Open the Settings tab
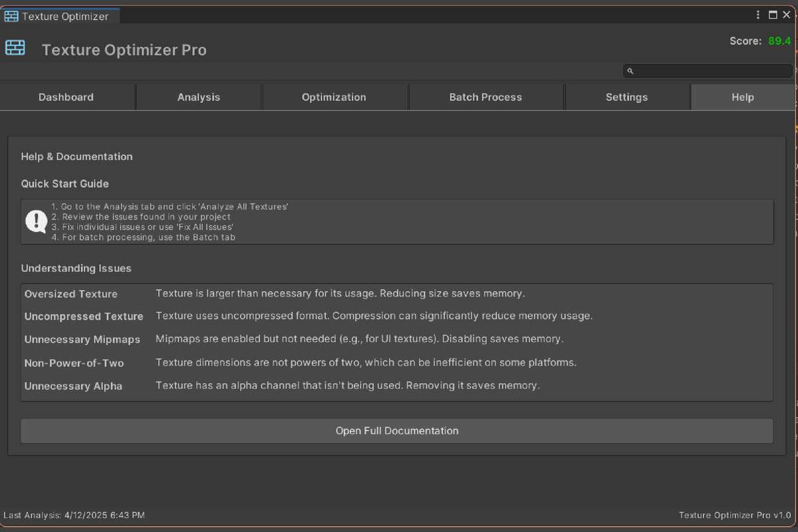798x532 pixels. (626, 97)
